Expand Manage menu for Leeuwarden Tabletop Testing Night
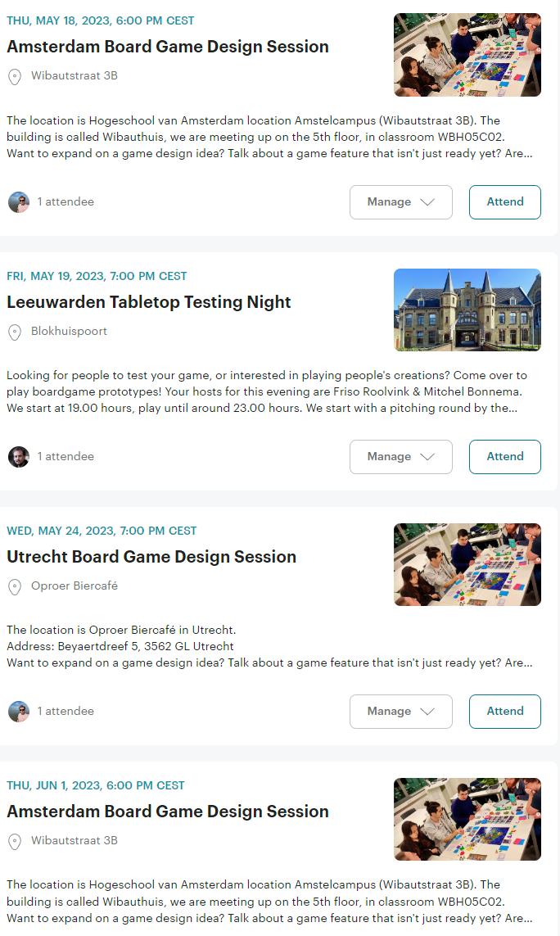Viewport: 560px width, 936px height. click(x=400, y=457)
